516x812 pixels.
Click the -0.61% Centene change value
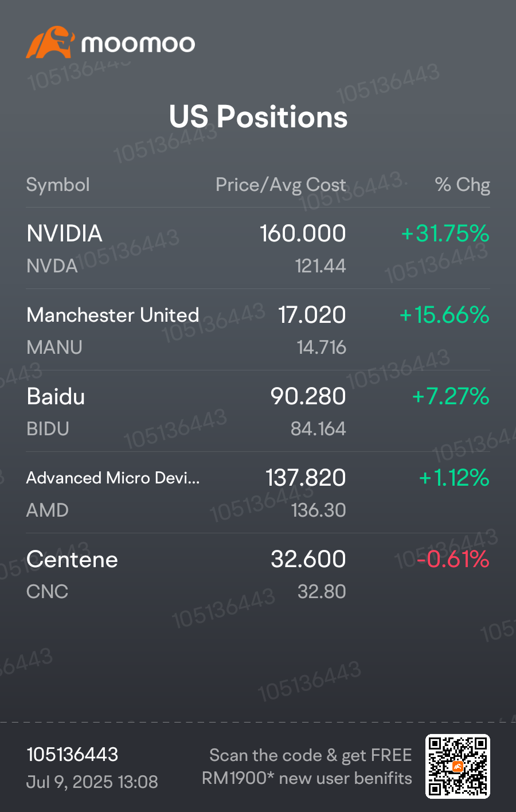click(453, 559)
